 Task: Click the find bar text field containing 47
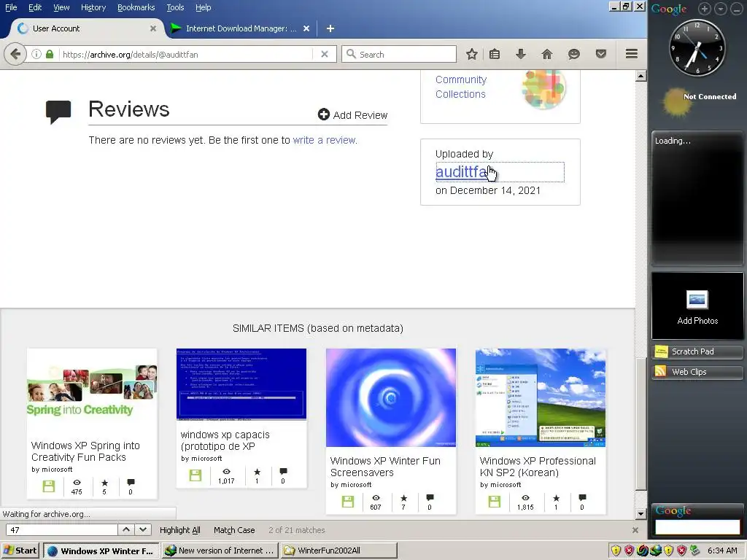(x=62, y=530)
